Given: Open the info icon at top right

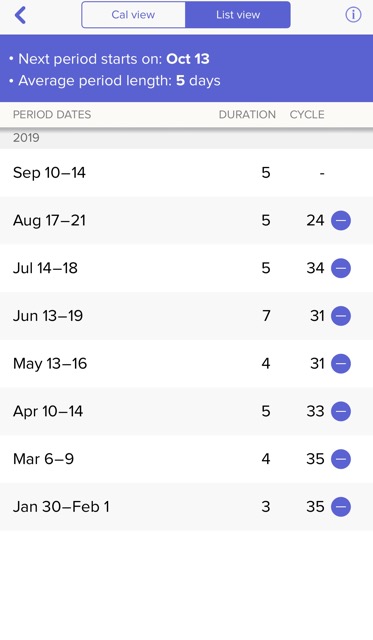Looking at the screenshot, I should click(353, 15).
